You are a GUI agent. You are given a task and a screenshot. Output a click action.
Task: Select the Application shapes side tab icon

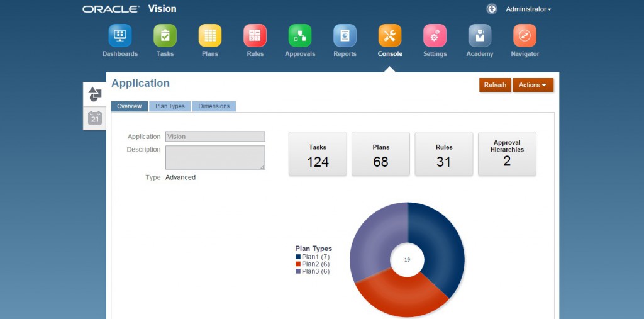(95, 94)
